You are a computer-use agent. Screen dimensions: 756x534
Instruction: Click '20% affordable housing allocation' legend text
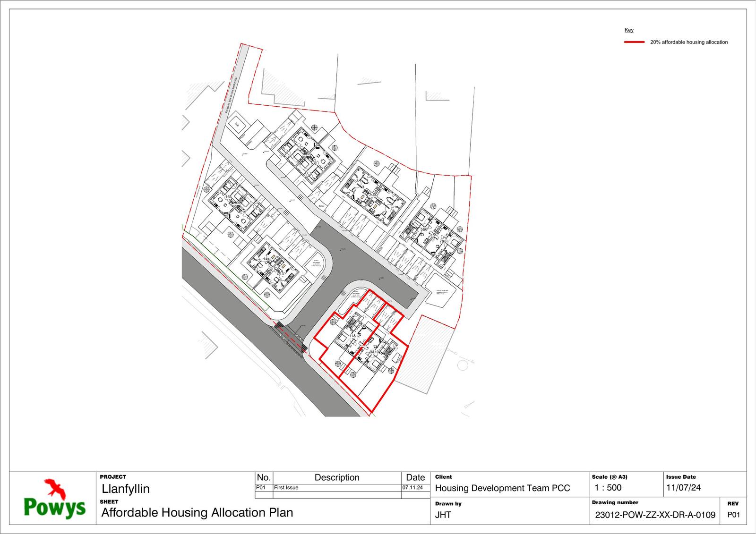(688, 42)
